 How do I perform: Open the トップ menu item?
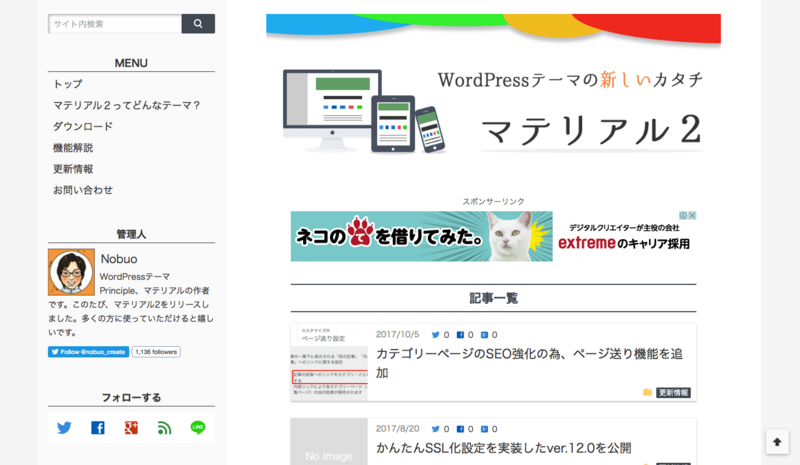coord(68,84)
